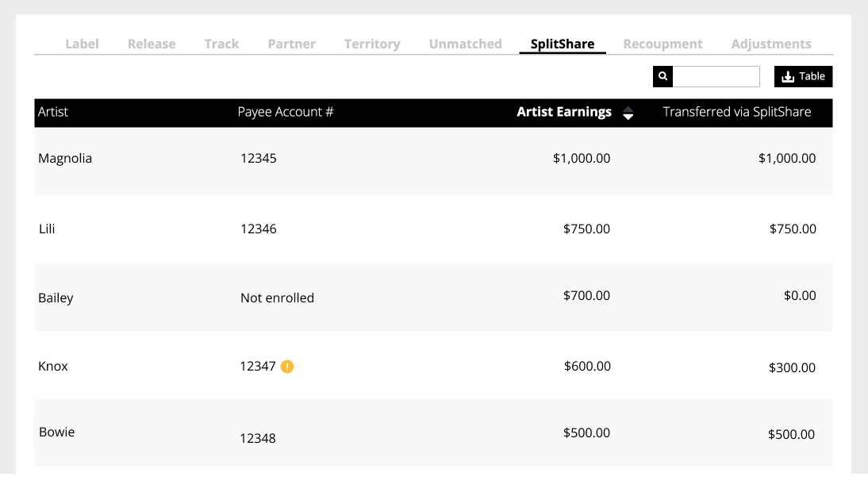
Task: Select the SplitShare tab
Action: [563, 44]
